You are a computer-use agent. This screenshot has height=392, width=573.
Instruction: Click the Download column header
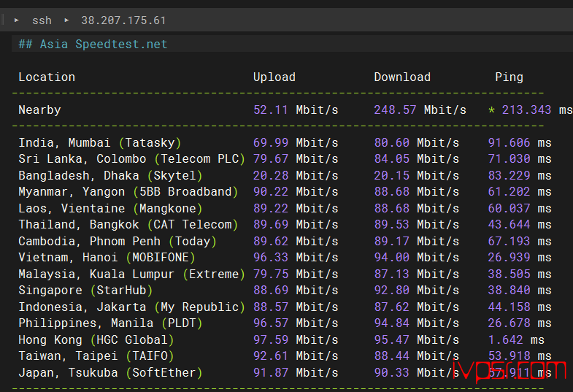click(x=402, y=77)
